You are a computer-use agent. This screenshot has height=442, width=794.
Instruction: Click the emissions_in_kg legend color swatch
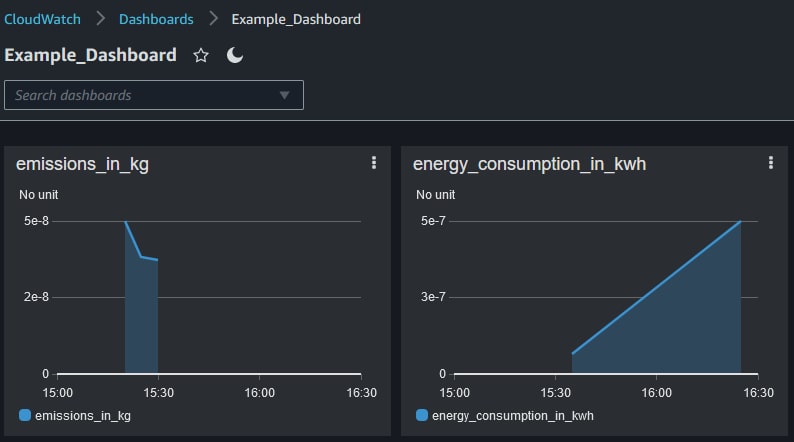coord(25,415)
